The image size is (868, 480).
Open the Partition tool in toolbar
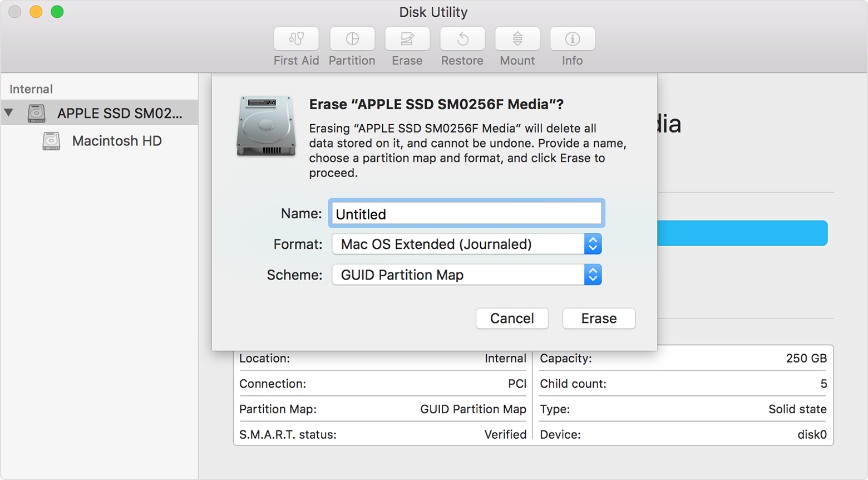pos(352,39)
